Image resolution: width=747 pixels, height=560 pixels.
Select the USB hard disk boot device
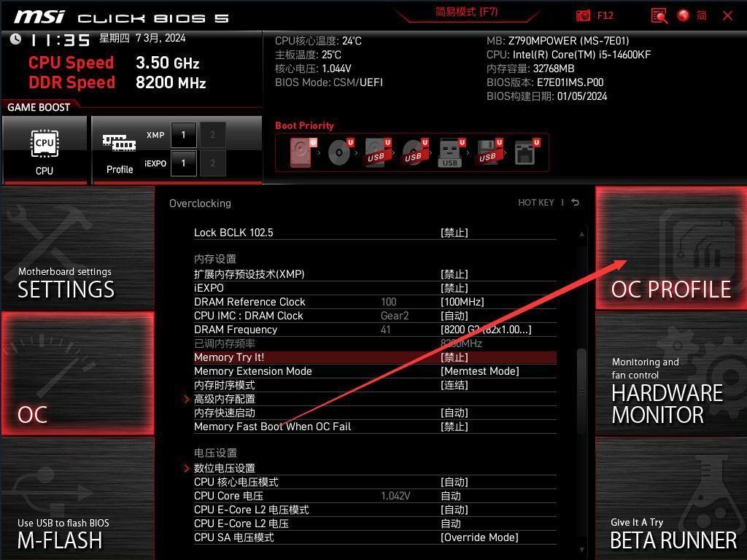click(x=377, y=152)
